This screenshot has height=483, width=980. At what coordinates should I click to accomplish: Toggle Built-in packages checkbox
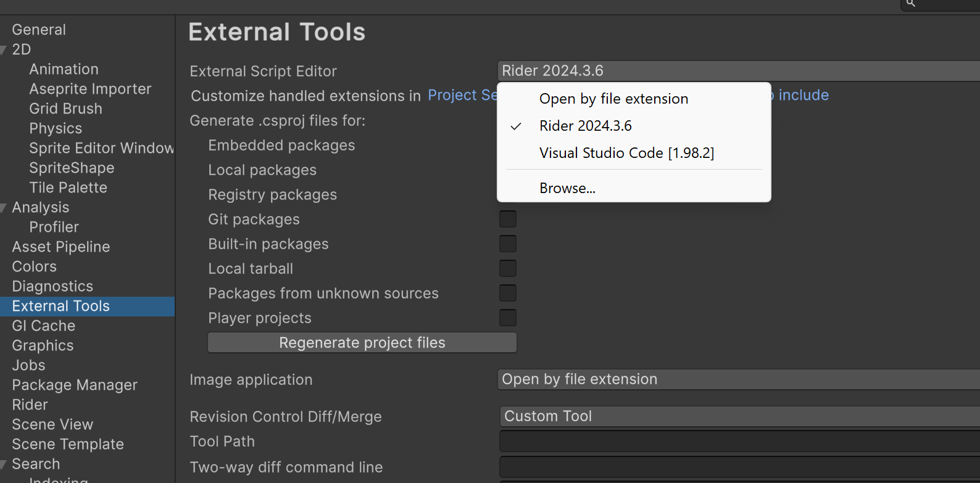pyautogui.click(x=508, y=244)
